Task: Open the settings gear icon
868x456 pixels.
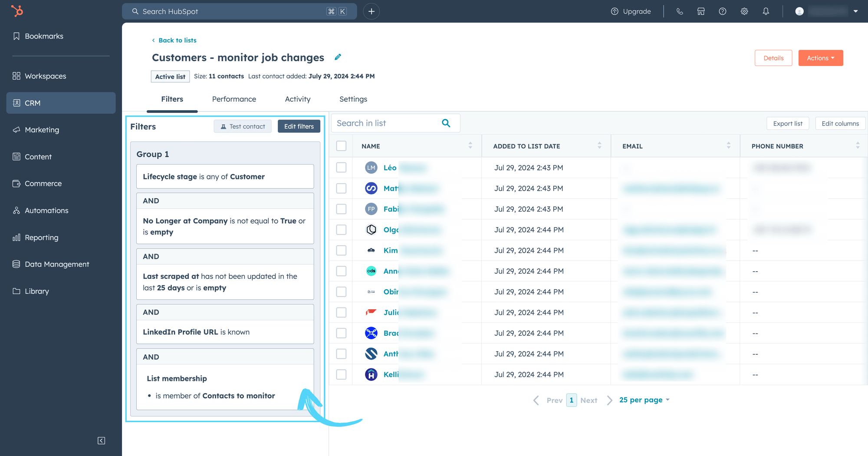Action: pos(744,11)
